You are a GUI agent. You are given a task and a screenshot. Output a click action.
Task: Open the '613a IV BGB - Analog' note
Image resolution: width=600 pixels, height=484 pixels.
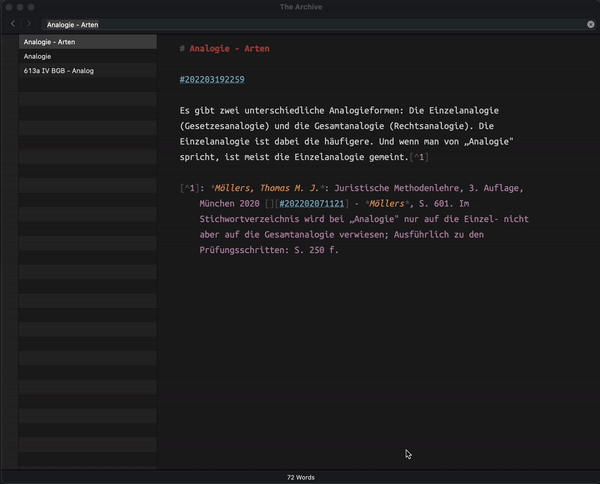pos(88,71)
